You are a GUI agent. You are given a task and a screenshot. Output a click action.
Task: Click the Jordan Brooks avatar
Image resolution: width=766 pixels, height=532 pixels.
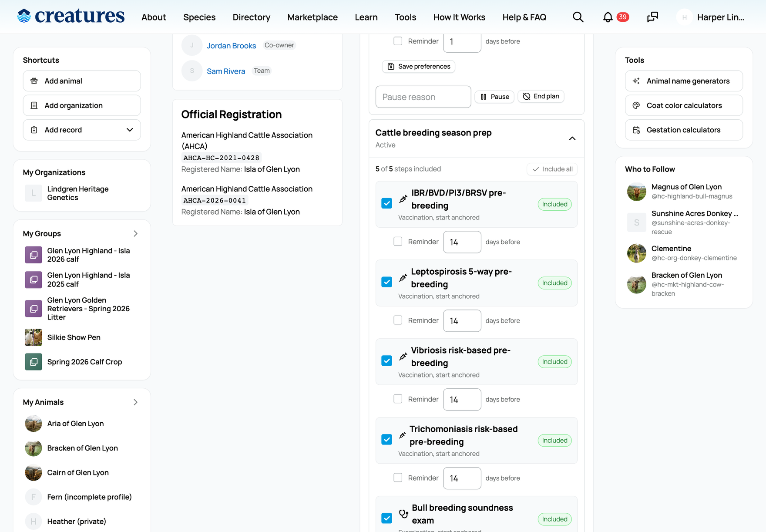[192, 45]
